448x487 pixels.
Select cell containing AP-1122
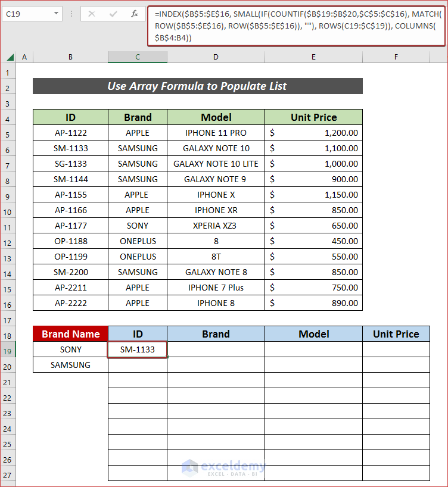(x=70, y=133)
